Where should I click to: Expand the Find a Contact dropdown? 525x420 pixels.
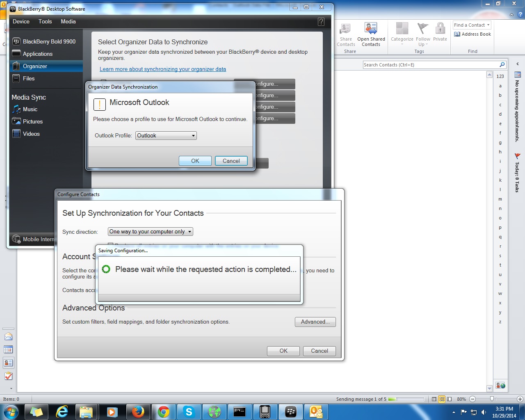[488, 25]
